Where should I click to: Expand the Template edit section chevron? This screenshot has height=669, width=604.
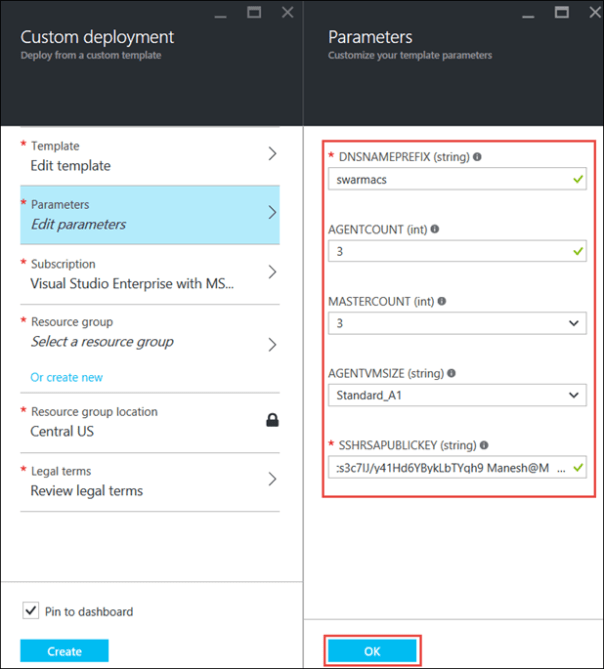coord(272,154)
